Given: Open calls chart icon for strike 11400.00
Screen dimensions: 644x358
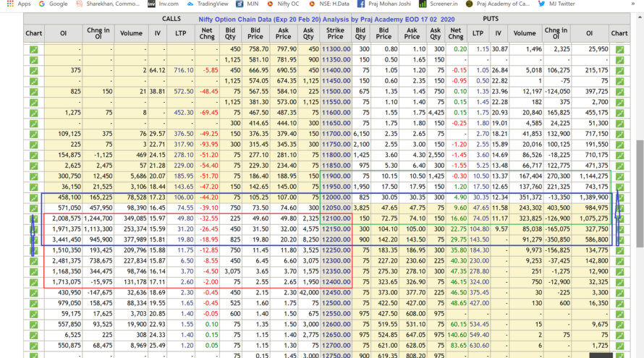Looking at the screenshot, I should click(34, 71).
